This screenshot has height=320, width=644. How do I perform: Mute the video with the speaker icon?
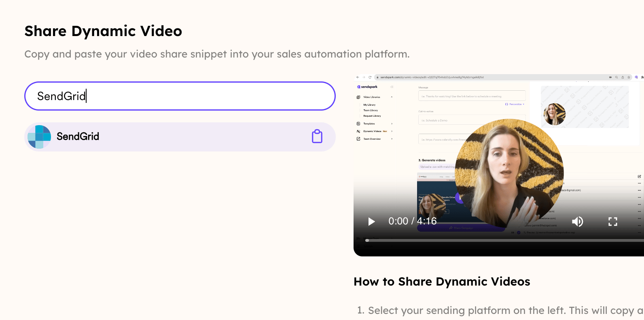(577, 222)
